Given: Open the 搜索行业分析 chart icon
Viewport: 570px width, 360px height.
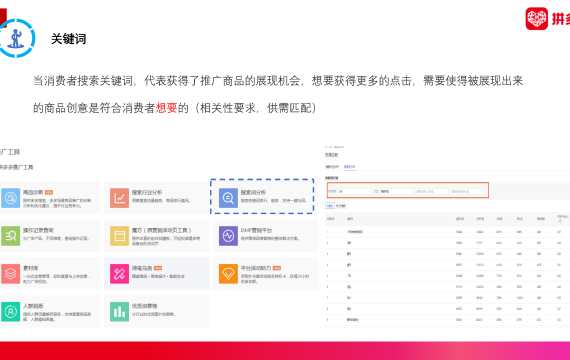Looking at the screenshot, I should tap(119, 198).
